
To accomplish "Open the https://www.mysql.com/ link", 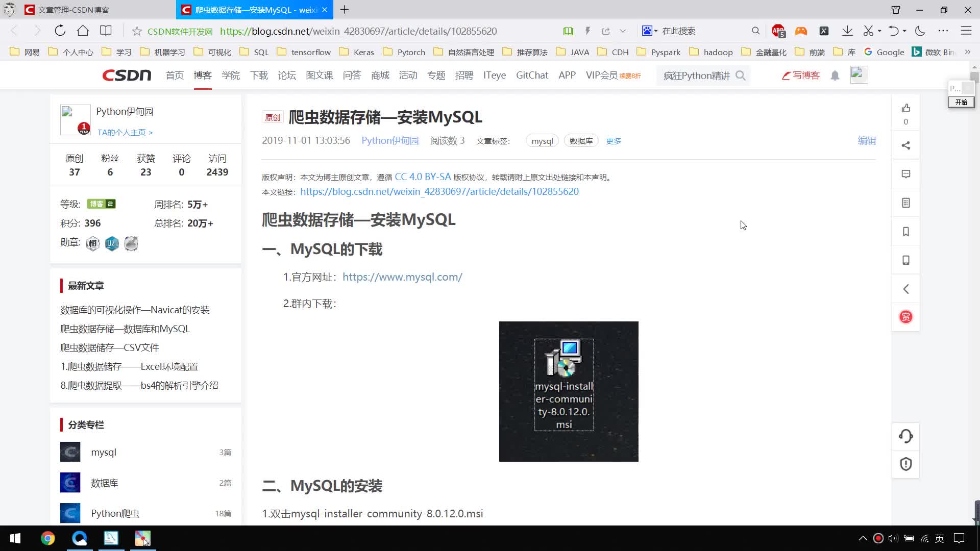I will [402, 277].
